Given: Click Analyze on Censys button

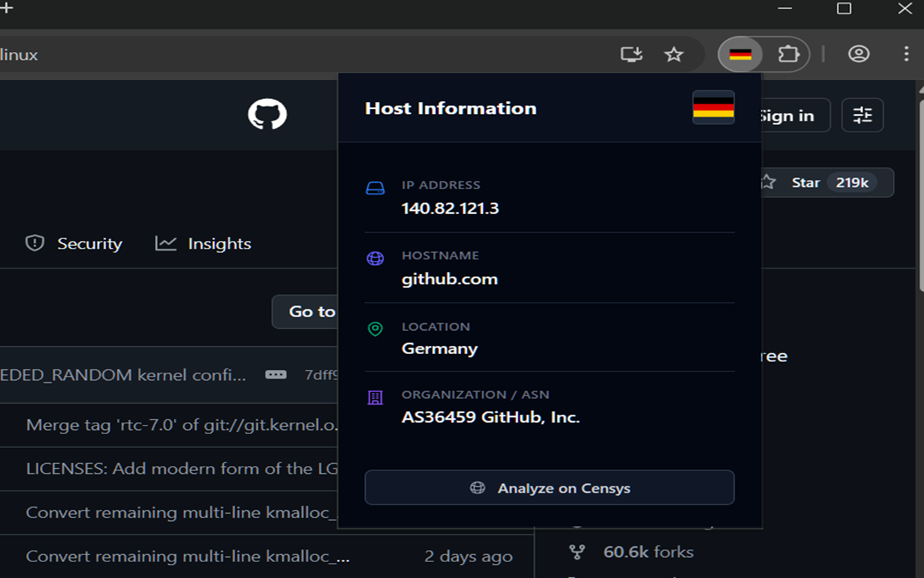Looking at the screenshot, I should pos(549,488).
